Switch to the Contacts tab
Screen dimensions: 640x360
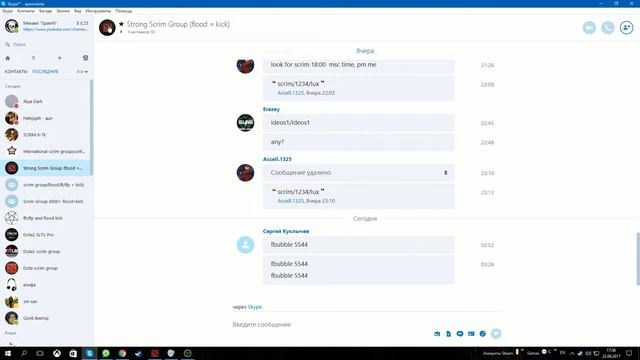coord(16,71)
